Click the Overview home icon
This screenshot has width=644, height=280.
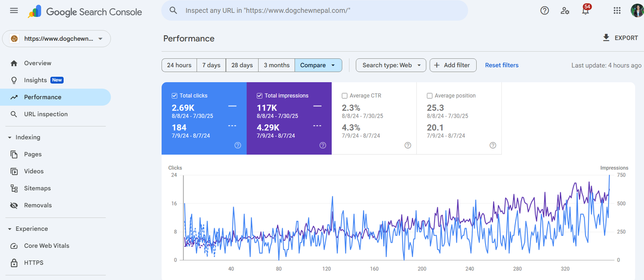tap(14, 63)
